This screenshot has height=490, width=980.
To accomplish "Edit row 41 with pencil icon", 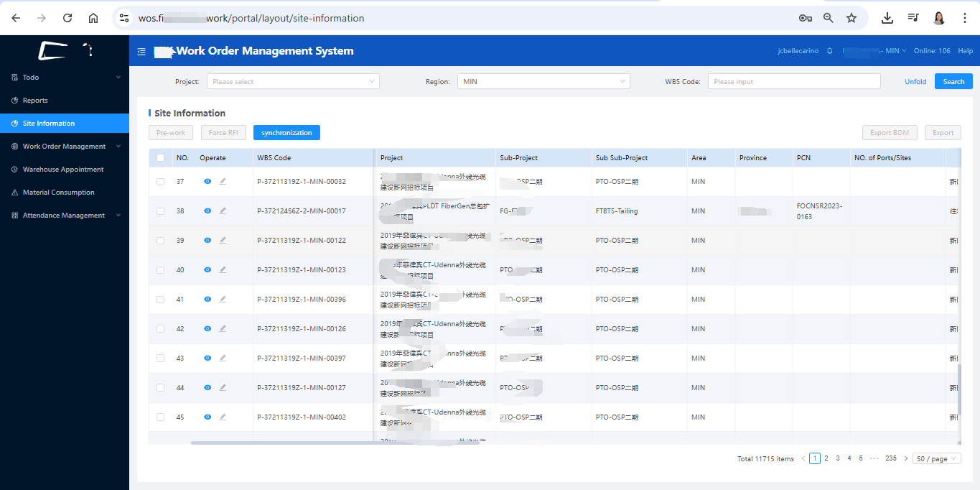I will click(223, 300).
